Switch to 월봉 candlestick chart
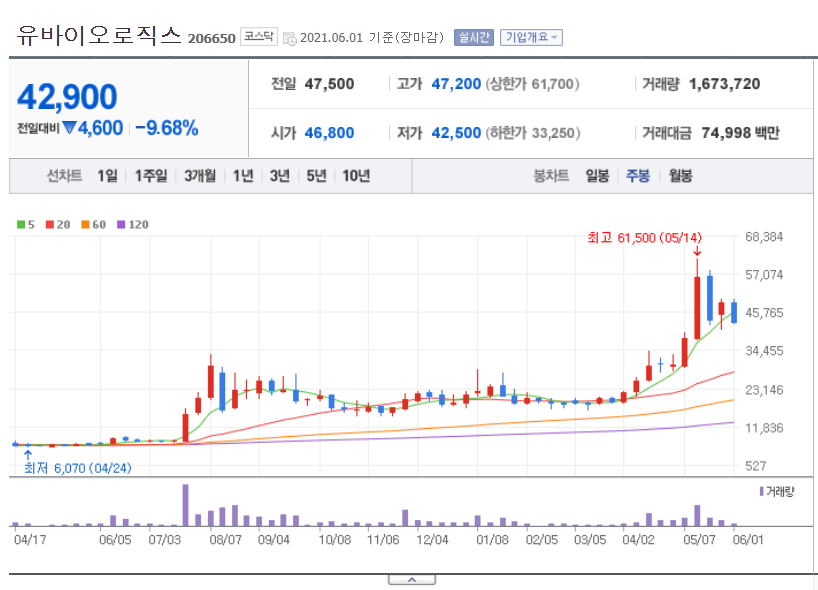This screenshot has width=818, height=590. point(680,176)
